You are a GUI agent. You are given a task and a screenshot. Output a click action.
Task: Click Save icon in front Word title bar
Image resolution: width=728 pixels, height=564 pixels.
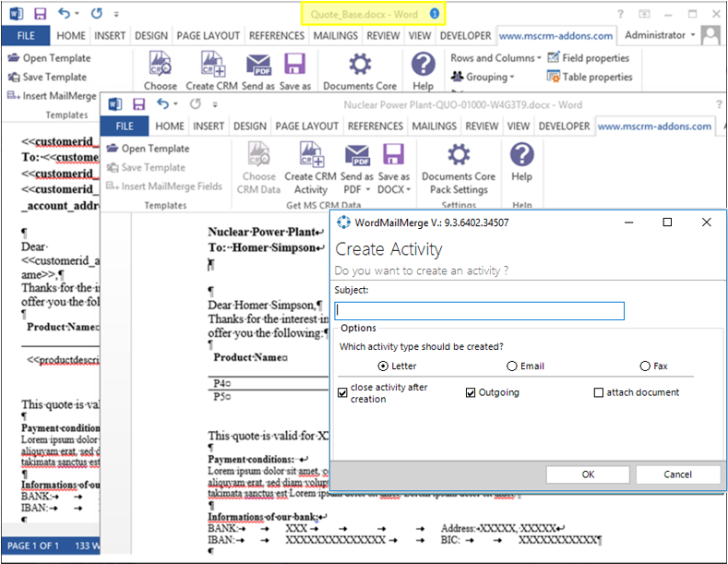(138, 104)
